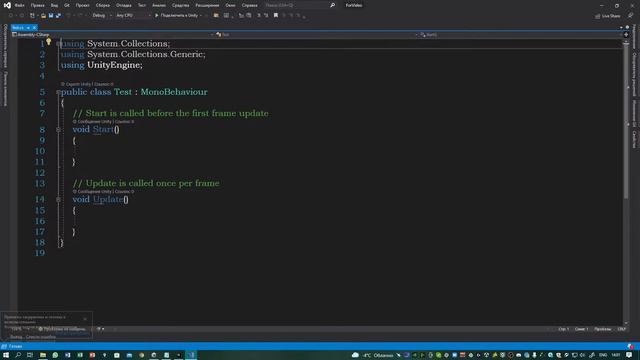Click the new project toolbar icon

pos(32,16)
